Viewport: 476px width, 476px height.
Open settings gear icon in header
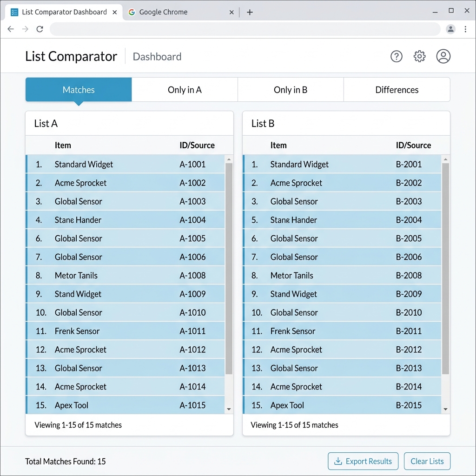coord(420,56)
